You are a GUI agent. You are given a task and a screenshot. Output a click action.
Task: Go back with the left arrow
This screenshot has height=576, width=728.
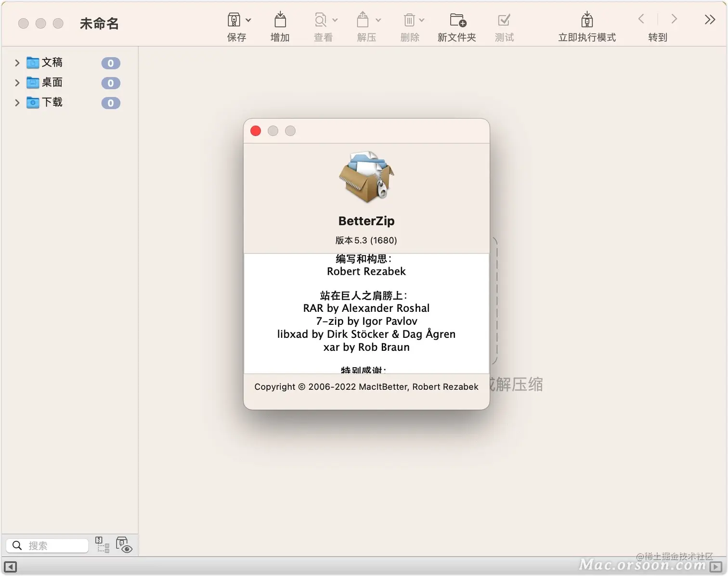(641, 19)
